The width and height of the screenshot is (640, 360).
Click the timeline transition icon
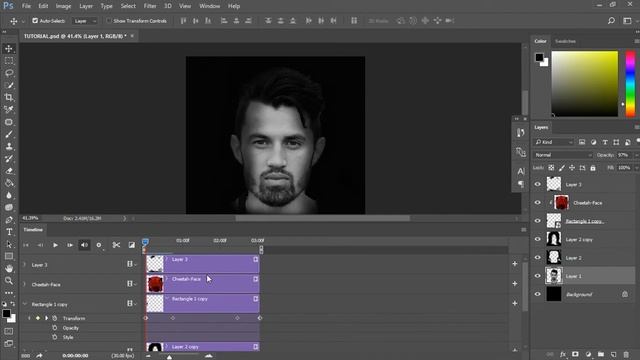131,245
